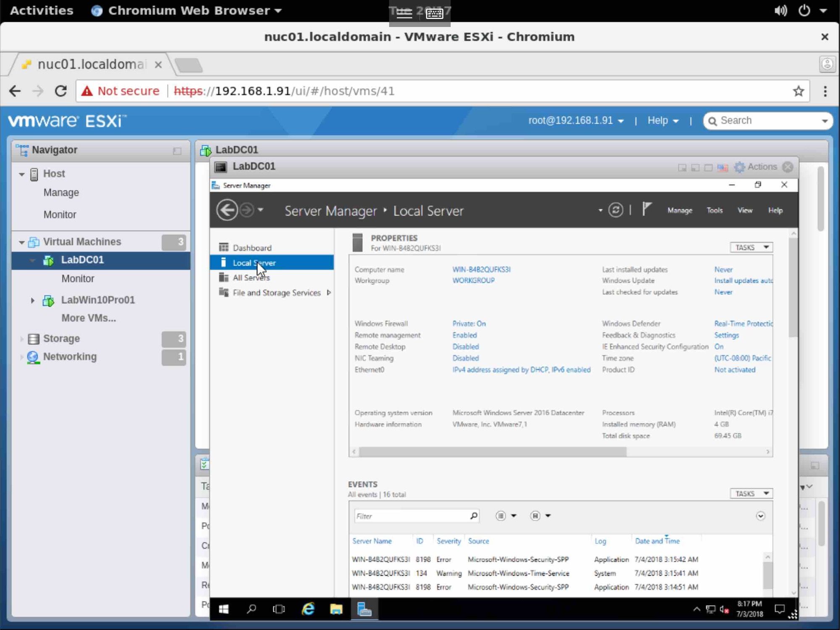Open File Explorer from the taskbar
The height and width of the screenshot is (630, 840).
point(336,609)
